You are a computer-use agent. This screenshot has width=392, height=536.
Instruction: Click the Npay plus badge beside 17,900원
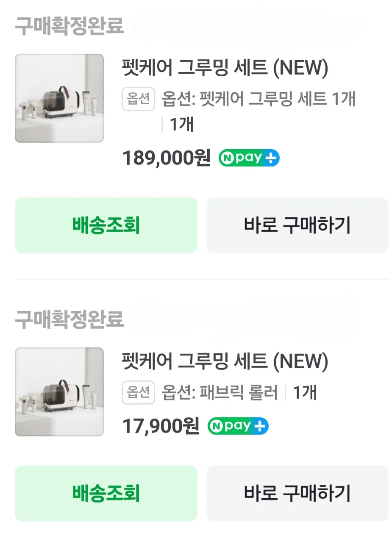click(x=238, y=426)
